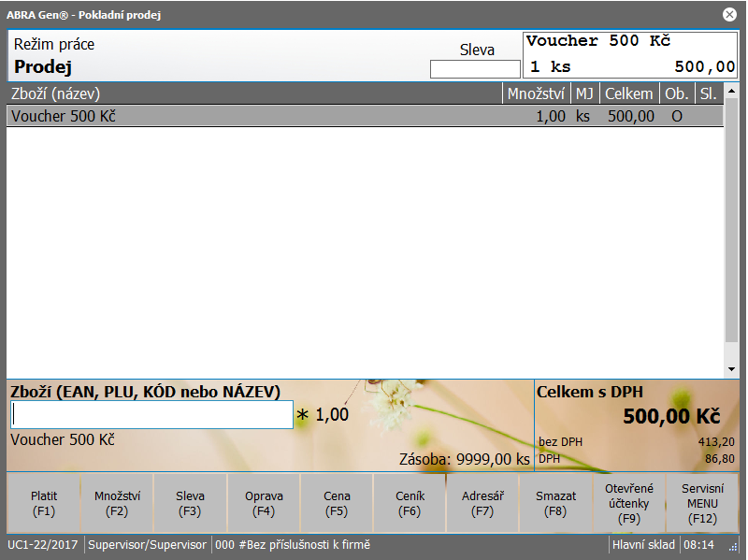Click the Množství (F2) quantity button
Viewport: 748px width, 560px height.
pyautogui.click(x=117, y=503)
